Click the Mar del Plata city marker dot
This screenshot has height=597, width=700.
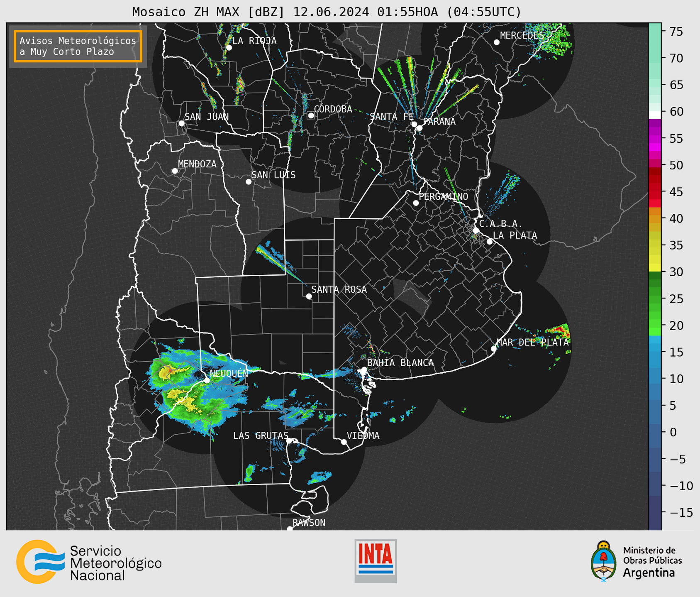(x=494, y=349)
